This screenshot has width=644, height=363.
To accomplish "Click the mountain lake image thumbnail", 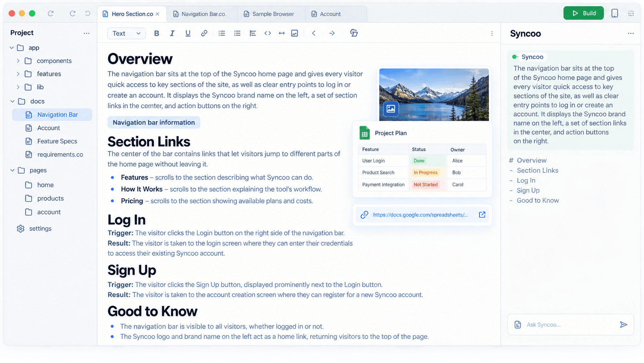I will click(434, 95).
